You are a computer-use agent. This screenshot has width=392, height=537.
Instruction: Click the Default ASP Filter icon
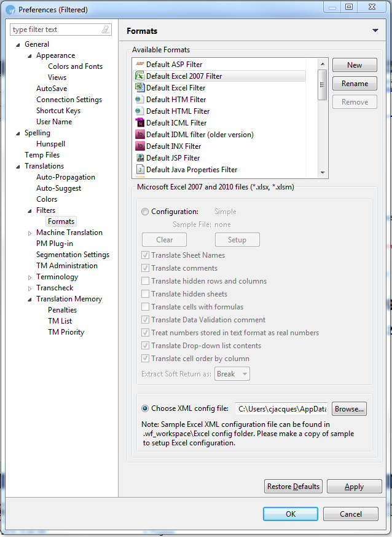coord(140,65)
